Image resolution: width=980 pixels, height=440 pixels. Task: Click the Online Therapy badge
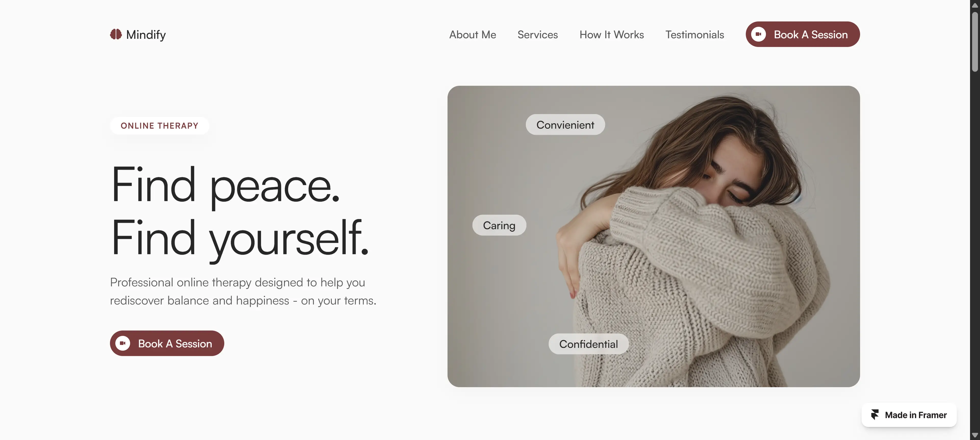159,126
